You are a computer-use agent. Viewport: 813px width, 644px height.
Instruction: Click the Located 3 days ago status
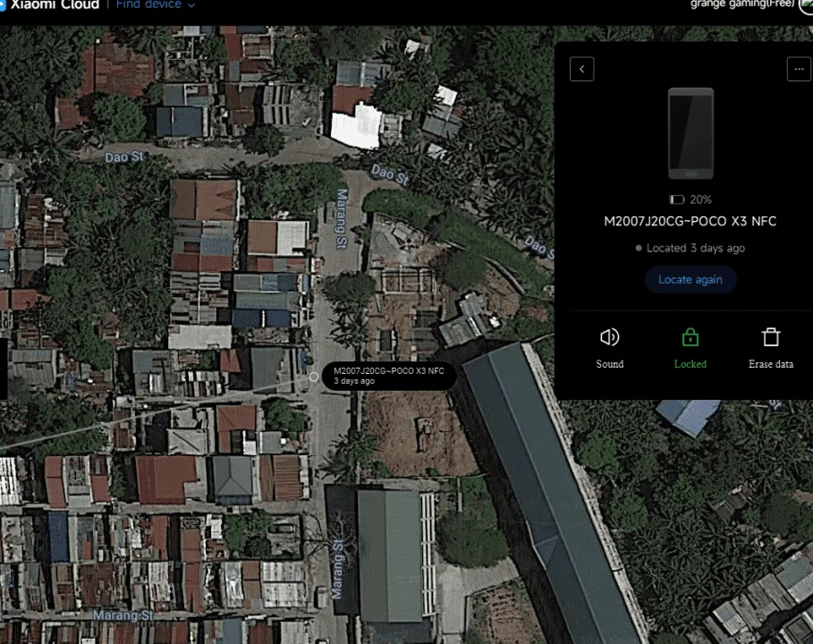point(690,249)
